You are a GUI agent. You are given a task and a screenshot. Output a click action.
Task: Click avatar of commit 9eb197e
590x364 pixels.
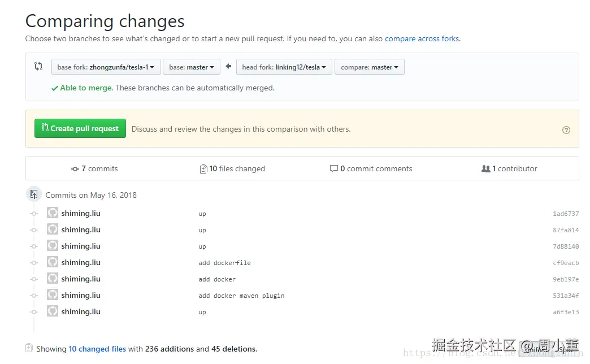pyautogui.click(x=53, y=278)
